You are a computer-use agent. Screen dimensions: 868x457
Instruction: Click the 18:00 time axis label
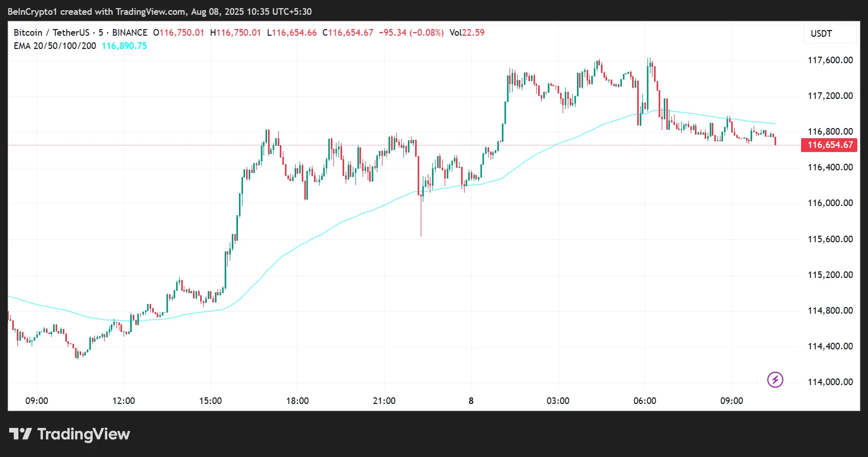pyautogui.click(x=297, y=401)
